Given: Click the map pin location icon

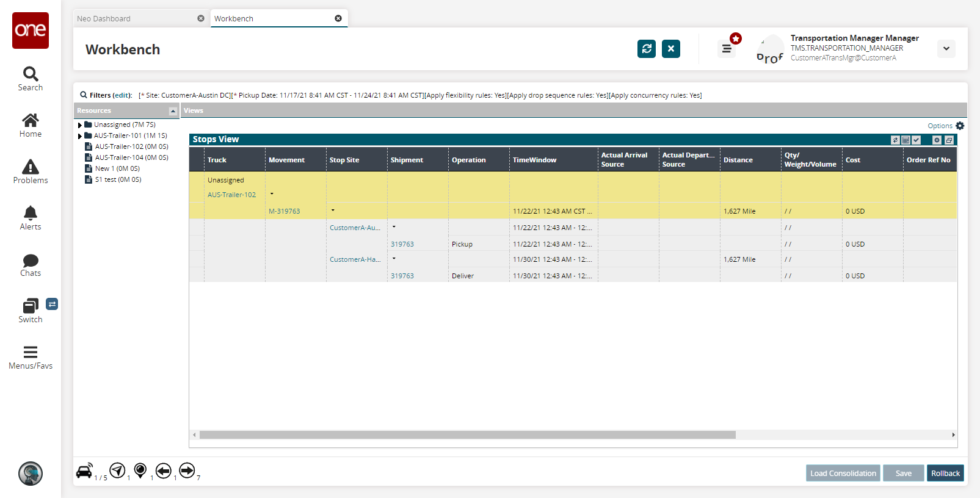Looking at the screenshot, I should tap(140, 470).
